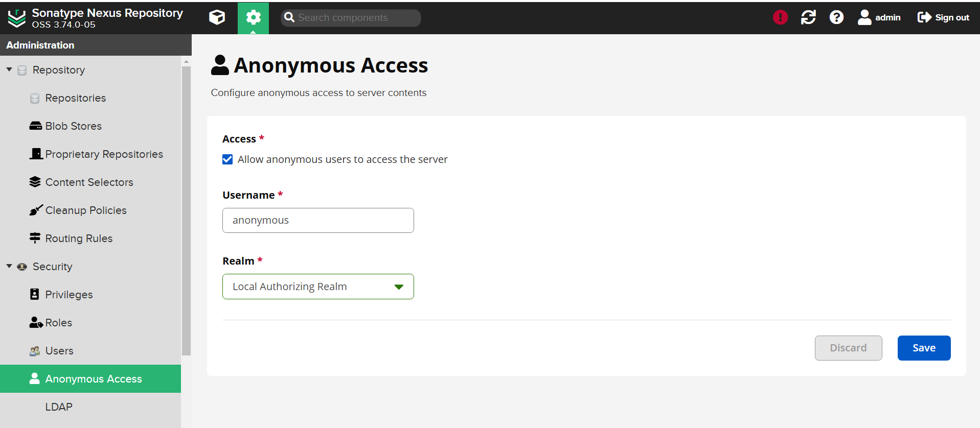
Task: Open the help question mark icon
Action: (x=836, y=17)
